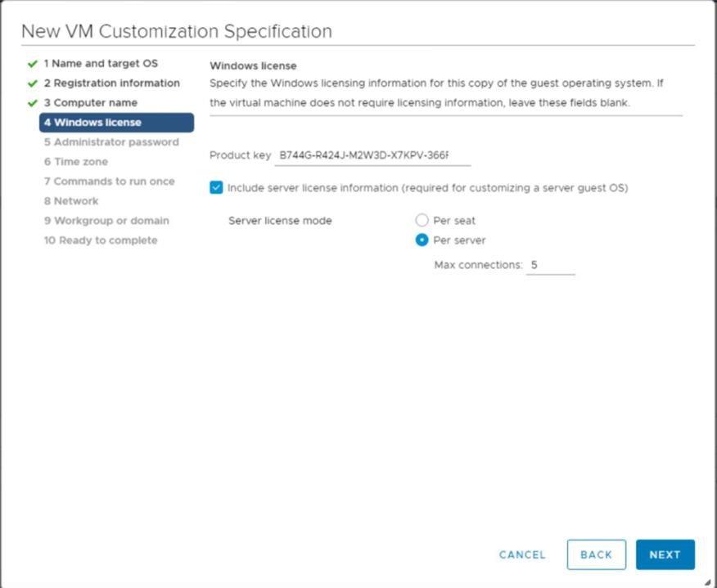
Task: Click the green checkmark beside Name and target OS
Action: click(32, 64)
